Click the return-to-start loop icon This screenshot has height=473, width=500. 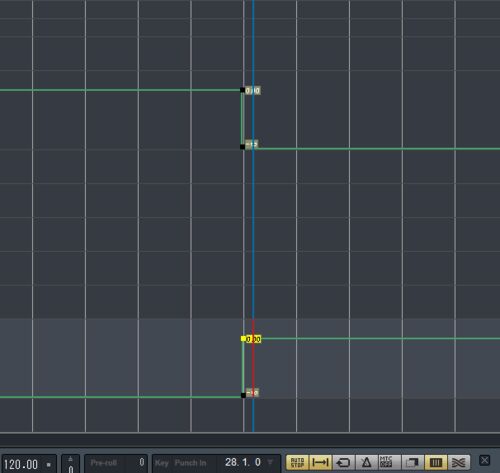[x=343, y=463]
